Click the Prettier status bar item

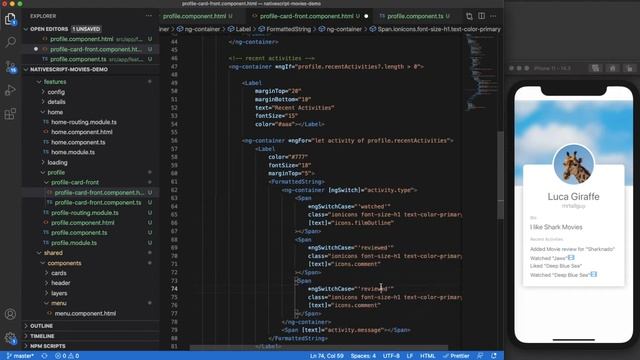[456, 356]
